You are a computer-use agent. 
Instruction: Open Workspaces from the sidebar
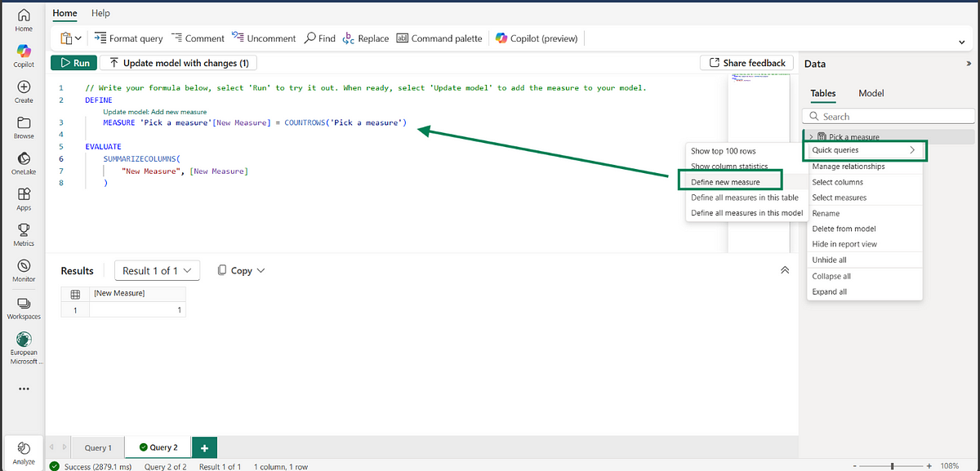point(24,303)
